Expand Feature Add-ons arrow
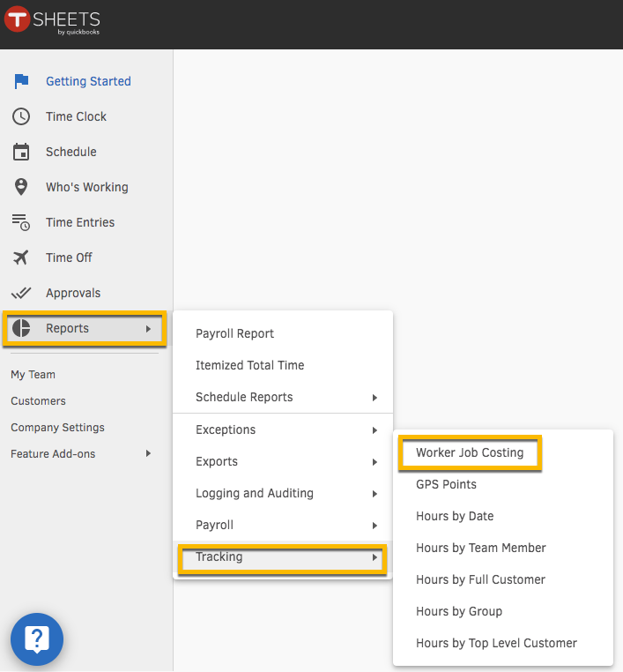 pyautogui.click(x=148, y=453)
